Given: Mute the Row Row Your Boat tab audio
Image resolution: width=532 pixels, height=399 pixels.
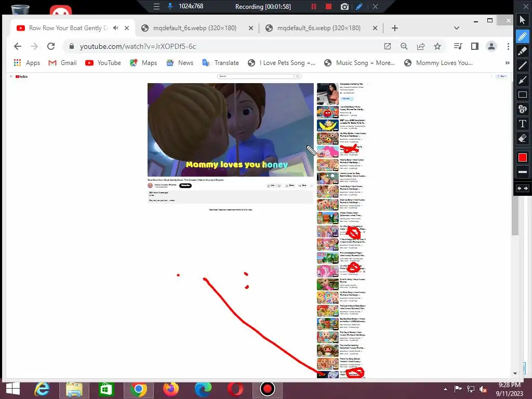Looking at the screenshot, I should pyautogui.click(x=116, y=28).
